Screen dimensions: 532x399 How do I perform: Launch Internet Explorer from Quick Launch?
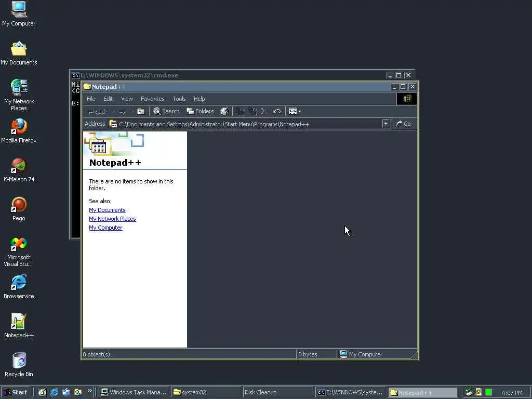(54, 392)
